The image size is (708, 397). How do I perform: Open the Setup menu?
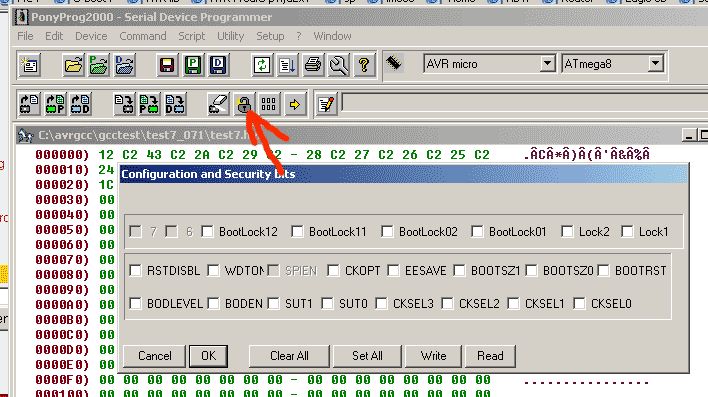[270, 36]
